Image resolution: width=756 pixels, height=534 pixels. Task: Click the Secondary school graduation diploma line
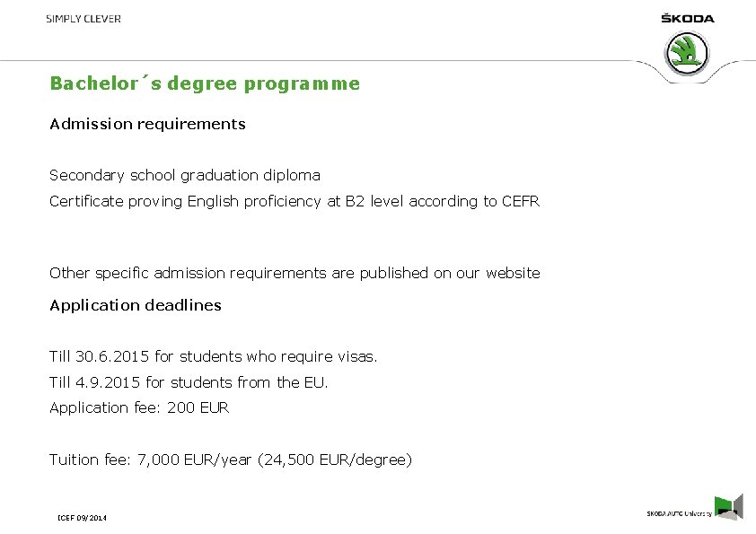click(185, 175)
